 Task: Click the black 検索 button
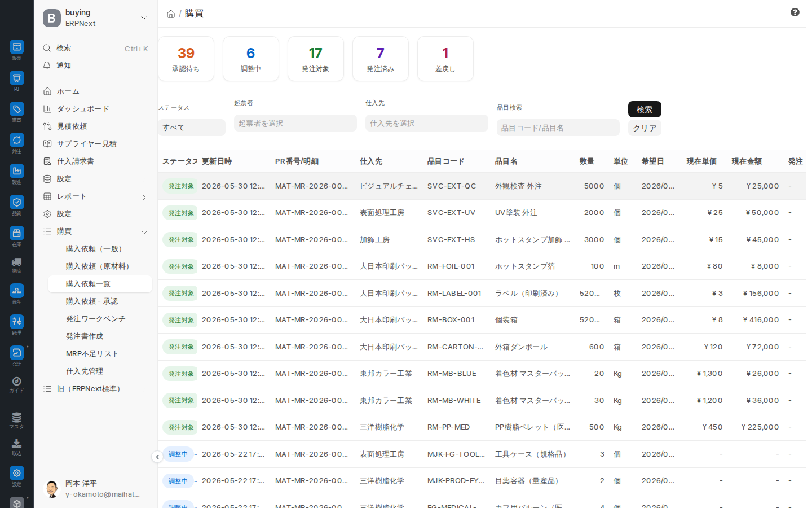tap(645, 109)
